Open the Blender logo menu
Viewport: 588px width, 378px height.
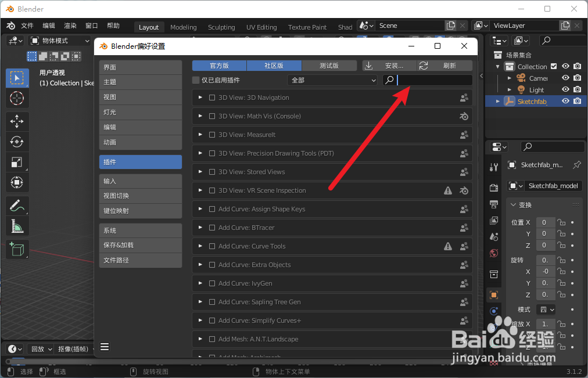[11, 26]
